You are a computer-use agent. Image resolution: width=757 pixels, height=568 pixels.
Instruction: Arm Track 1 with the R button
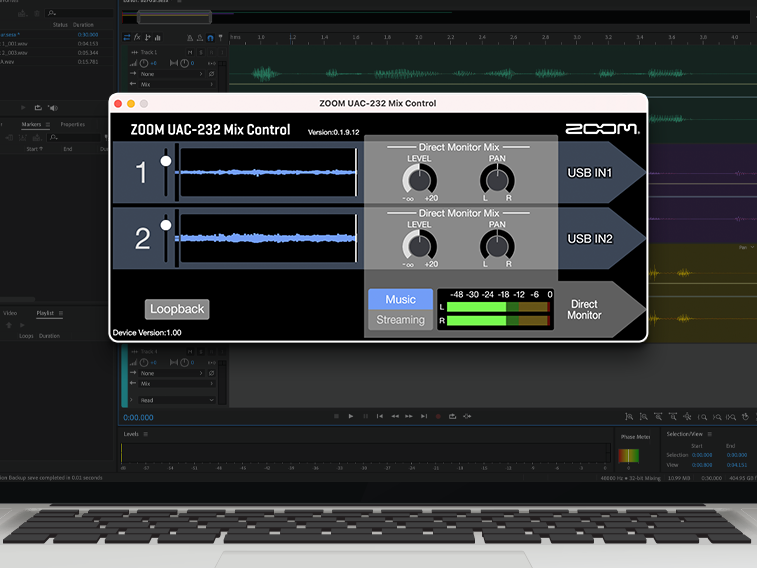tap(211, 52)
